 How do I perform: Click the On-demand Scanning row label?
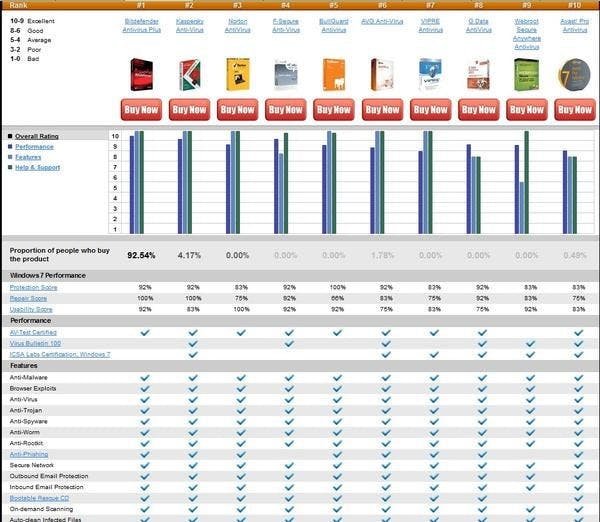pos(41,509)
